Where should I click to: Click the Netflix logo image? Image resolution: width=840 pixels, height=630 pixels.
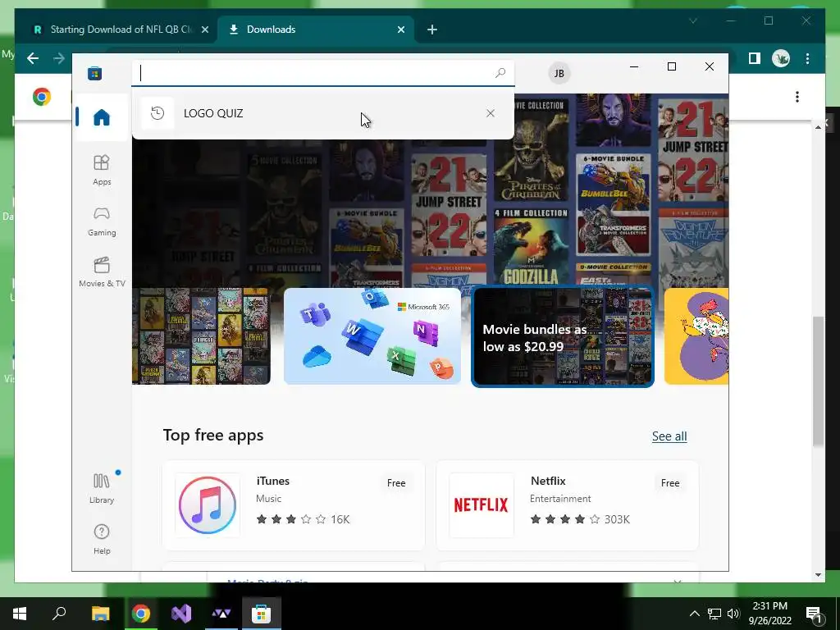tap(481, 505)
